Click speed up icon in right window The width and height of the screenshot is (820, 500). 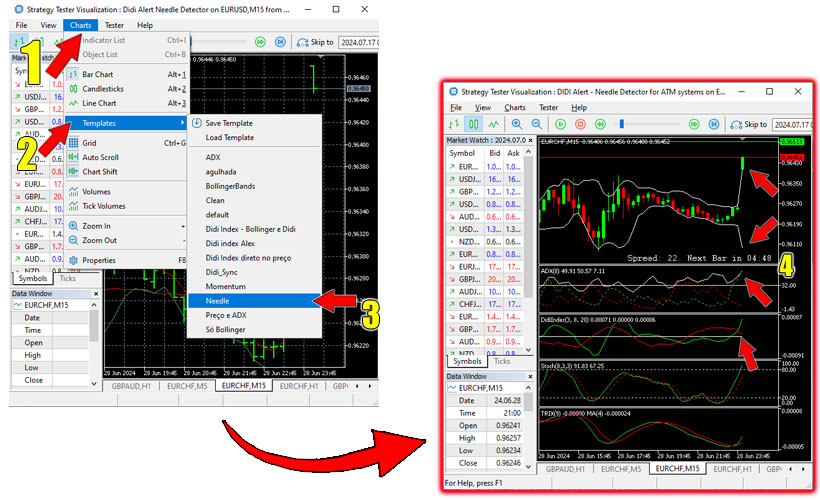(694, 124)
